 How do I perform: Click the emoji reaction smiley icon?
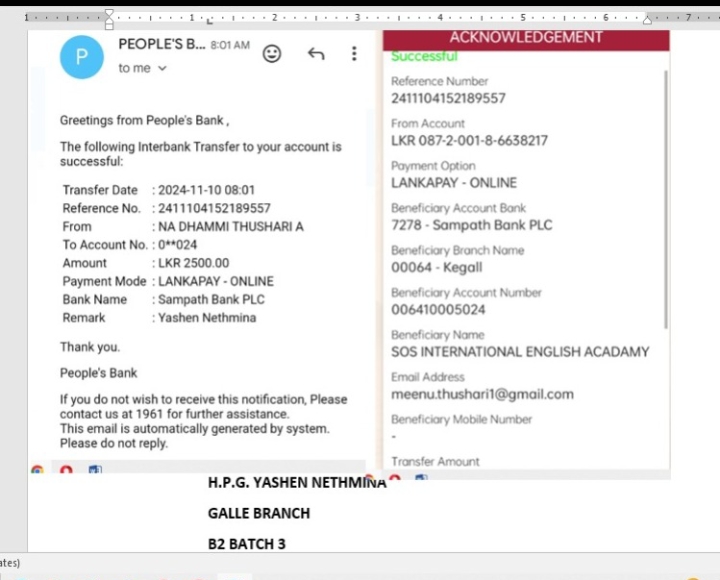pos(272,54)
